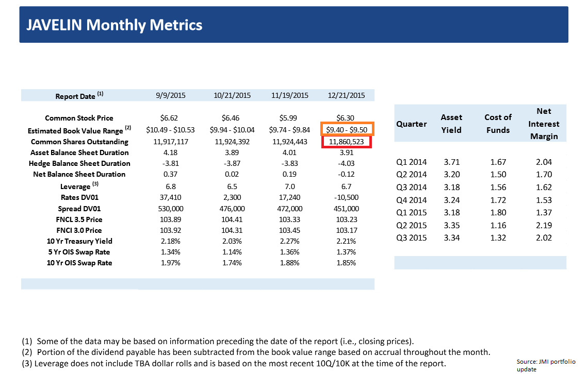Click the Quarter column header
Viewport: 588px width, 374px height.
(411, 124)
